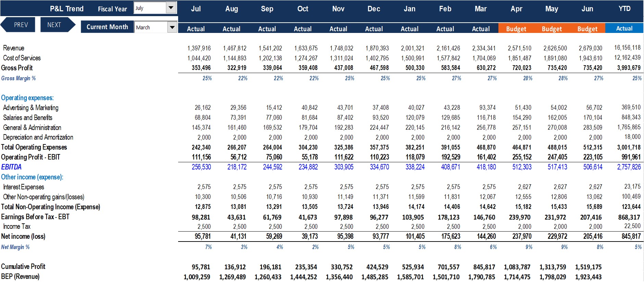Click the Dec column header

(x=374, y=9)
